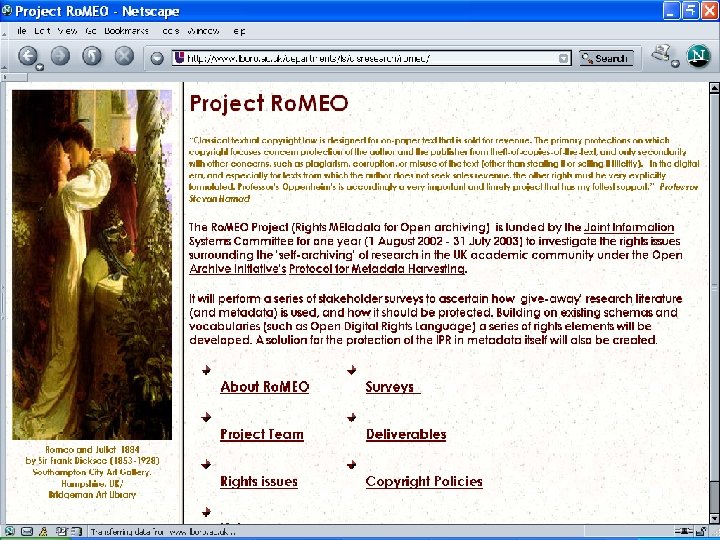Click the arrow bullet above Deliverables
The width and height of the screenshot is (720, 540).
(352, 417)
